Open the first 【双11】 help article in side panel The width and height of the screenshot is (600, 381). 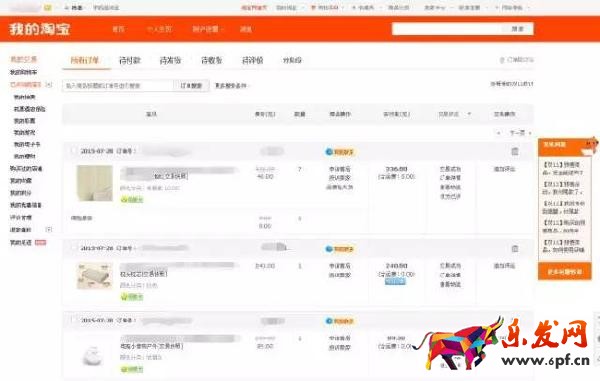[562, 168]
